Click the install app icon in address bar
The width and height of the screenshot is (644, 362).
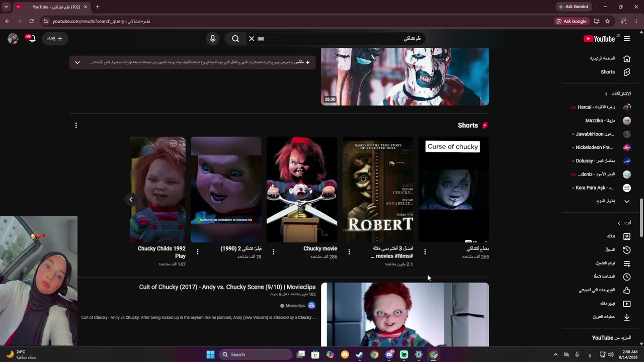[x=596, y=21]
